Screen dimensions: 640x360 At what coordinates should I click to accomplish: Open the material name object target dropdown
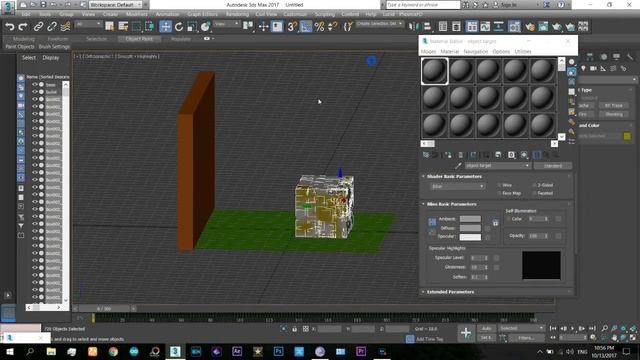pyautogui.click(x=498, y=166)
